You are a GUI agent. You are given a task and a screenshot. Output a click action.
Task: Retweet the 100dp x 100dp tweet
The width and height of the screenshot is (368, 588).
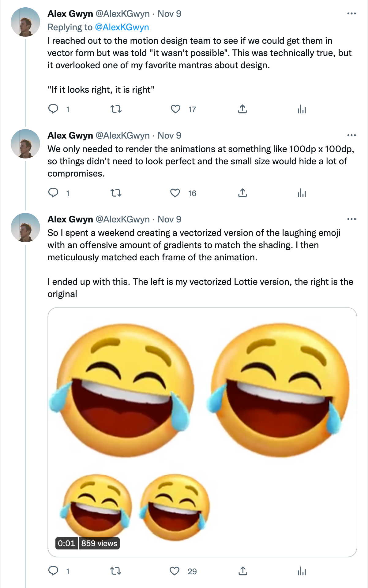click(116, 193)
